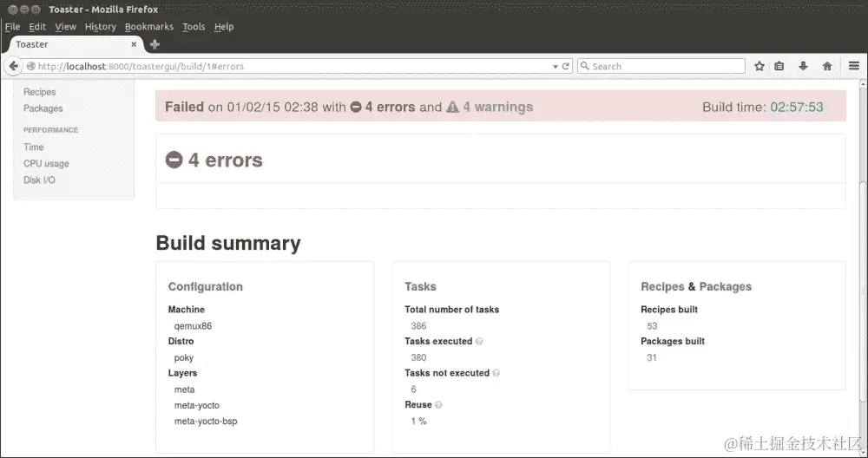Open the File menu

coord(12,27)
